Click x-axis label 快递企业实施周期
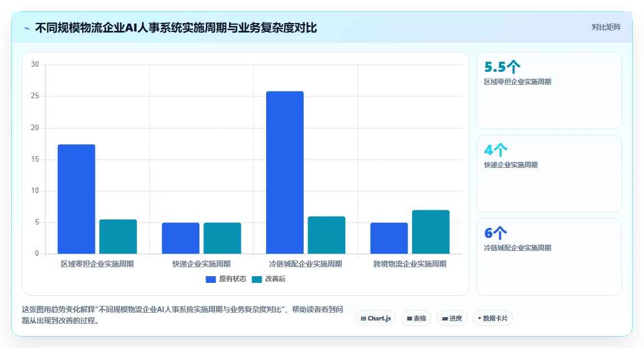Screen dimensions: 644x348 pos(201,264)
